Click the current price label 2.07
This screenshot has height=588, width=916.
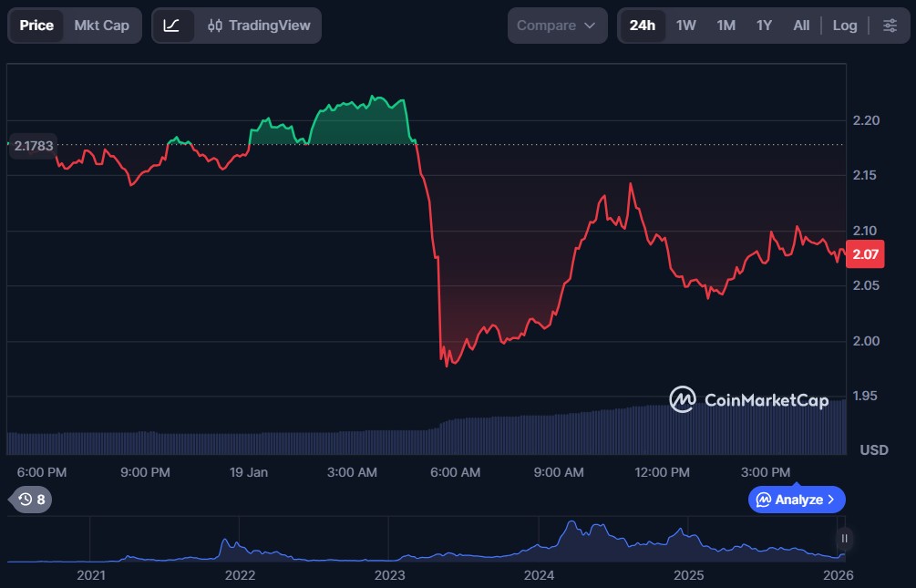pos(865,254)
